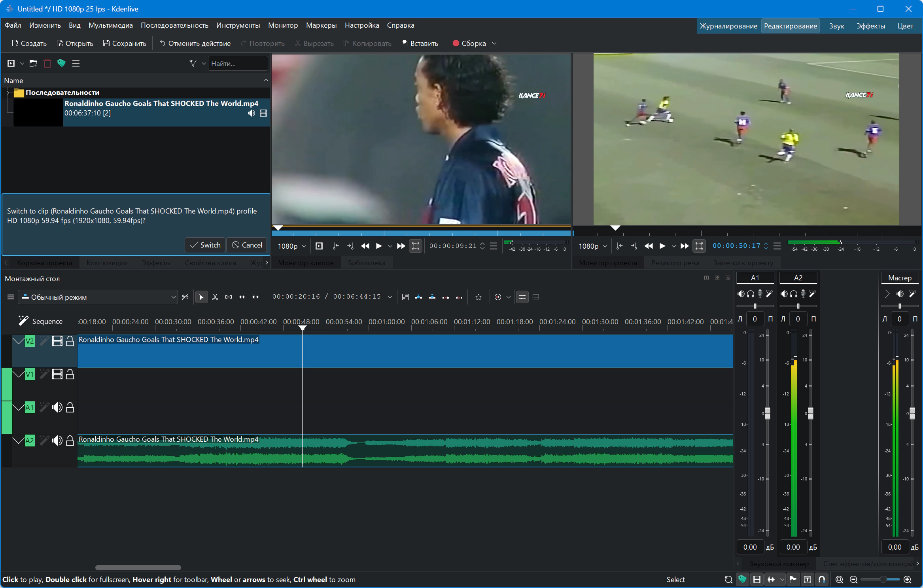Screen dimensions: 923x588
Task: Toggle the subtitle track icon in timeline toolbar
Action: click(x=536, y=297)
